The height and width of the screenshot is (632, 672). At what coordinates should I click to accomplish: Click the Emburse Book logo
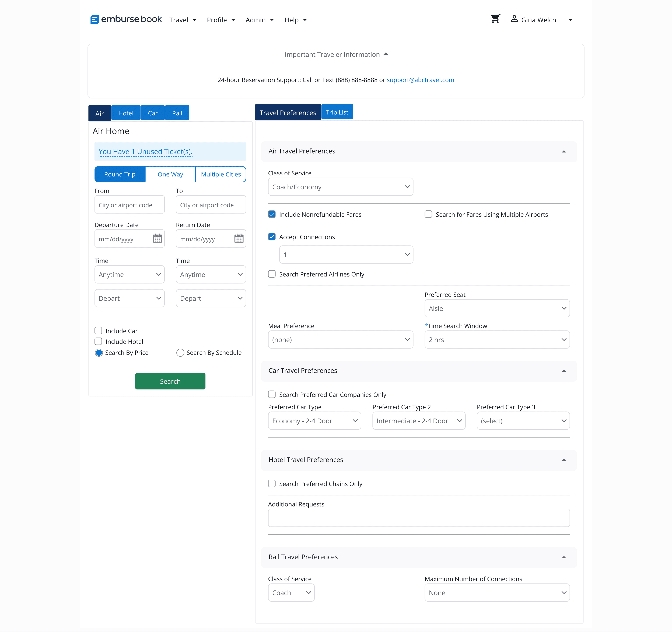point(126,20)
